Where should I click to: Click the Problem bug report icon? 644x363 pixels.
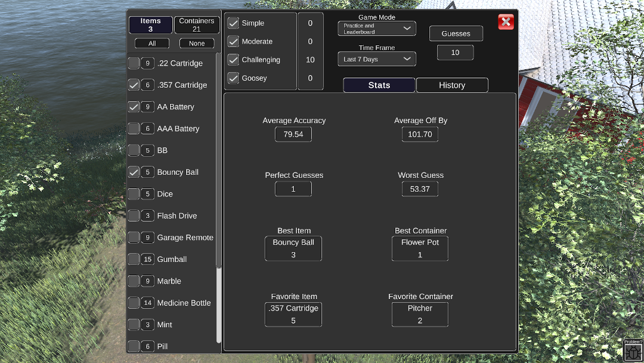[x=633, y=350]
